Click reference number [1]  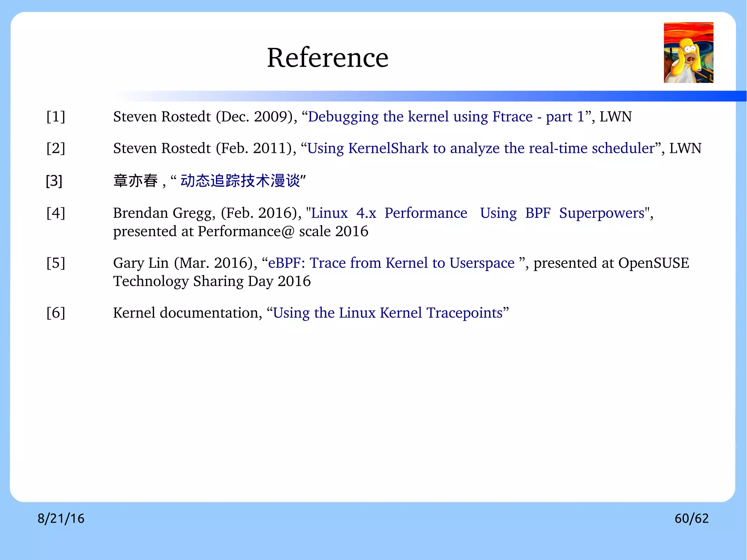point(56,117)
